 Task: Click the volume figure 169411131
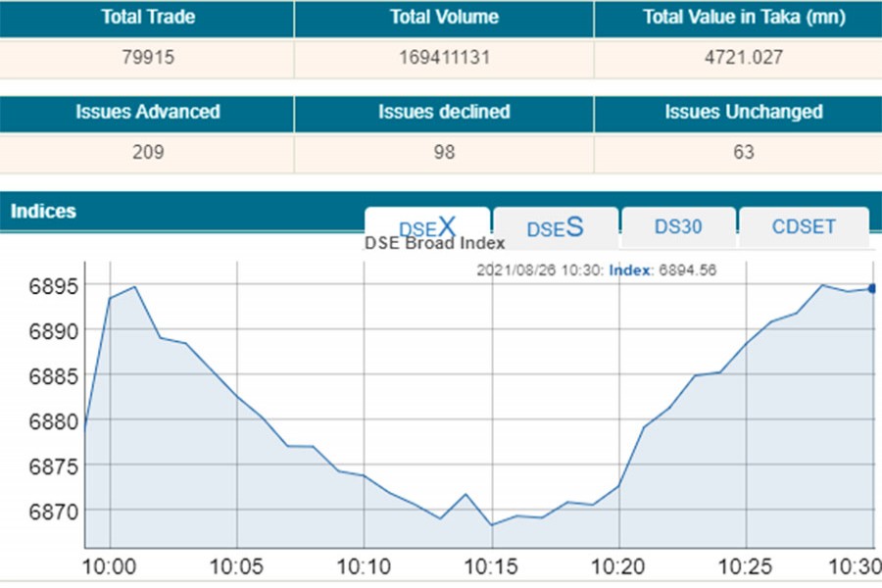click(x=444, y=58)
